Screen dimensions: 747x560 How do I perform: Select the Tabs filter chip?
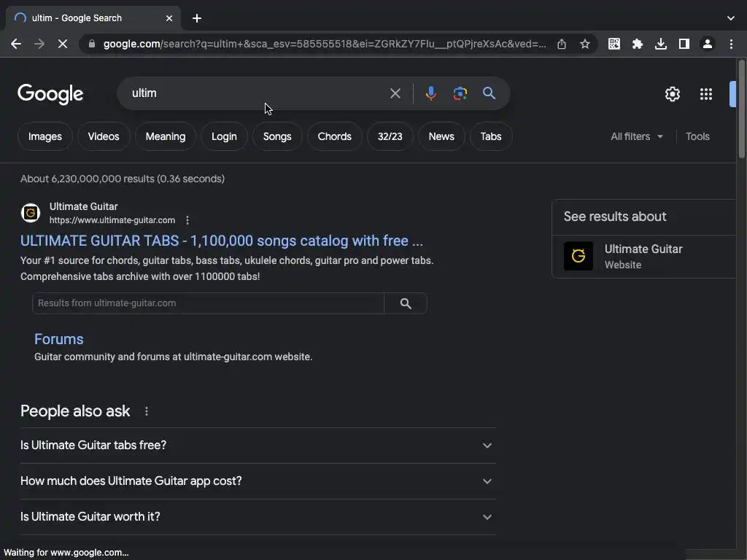(491, 136)
